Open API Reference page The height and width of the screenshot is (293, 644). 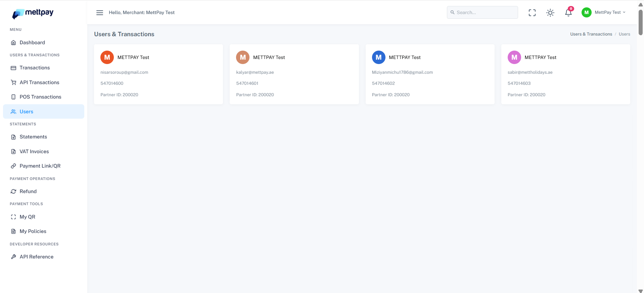point(44,257)
